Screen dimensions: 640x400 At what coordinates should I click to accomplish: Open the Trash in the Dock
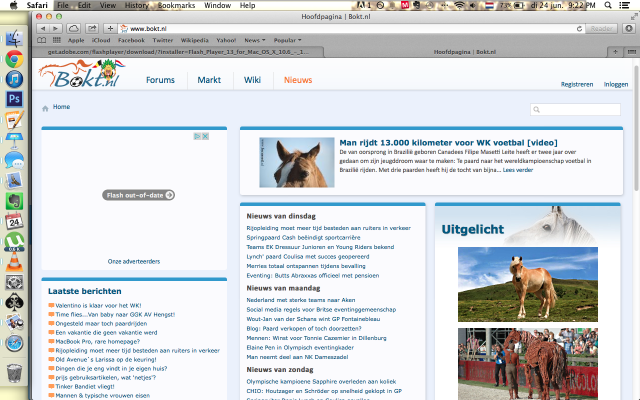pos(14,373)
